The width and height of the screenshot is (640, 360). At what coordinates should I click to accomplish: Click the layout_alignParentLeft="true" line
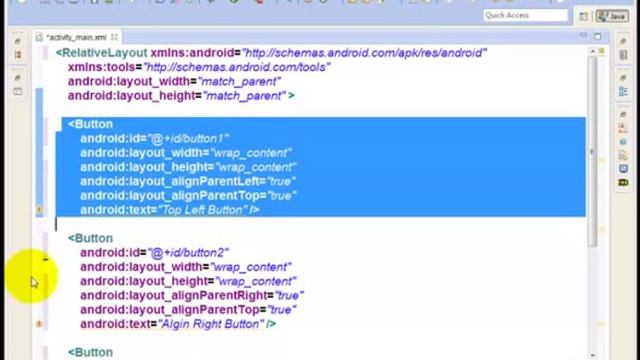click(x=188, y=181)
